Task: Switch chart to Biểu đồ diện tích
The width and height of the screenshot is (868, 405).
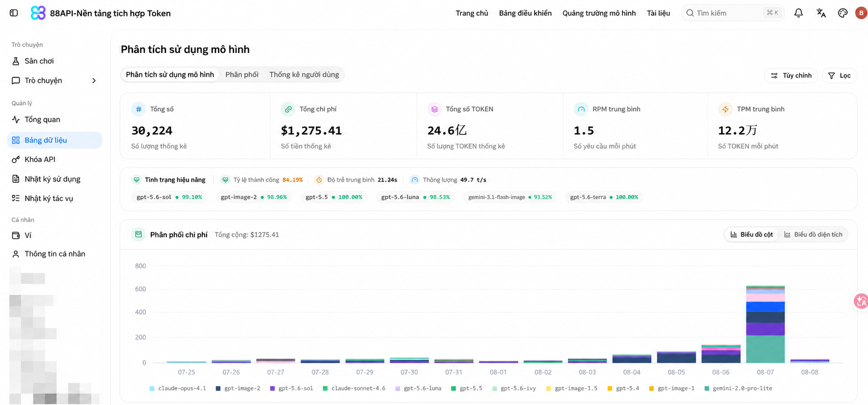Action: (813, 235)
